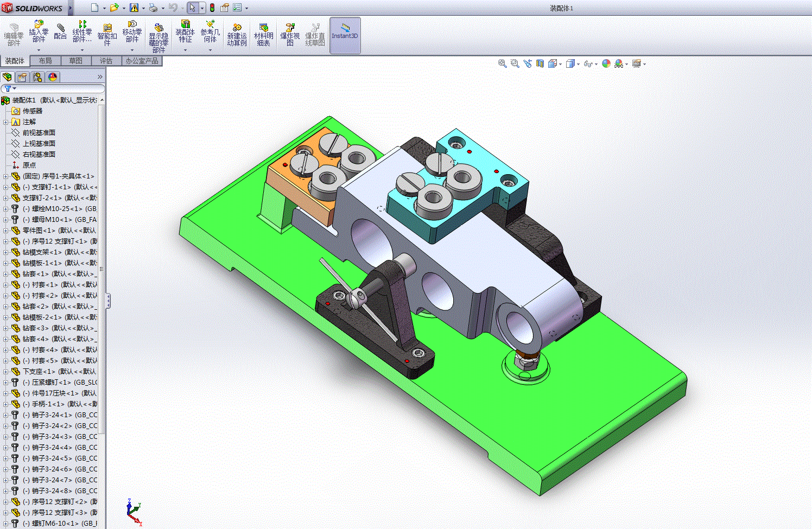Rebuild the model with the traffic light icon
Viewport: 812px width, 529px height.
pos(212,8)
